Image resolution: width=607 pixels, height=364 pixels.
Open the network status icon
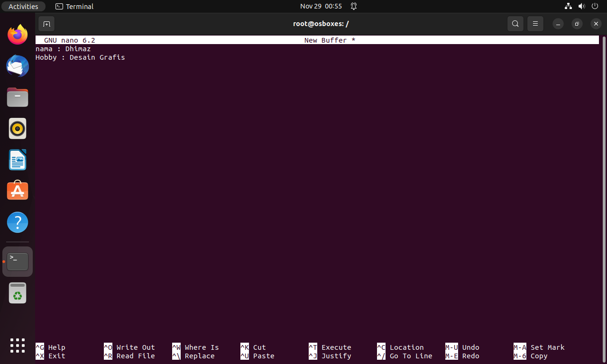[569, 6]
